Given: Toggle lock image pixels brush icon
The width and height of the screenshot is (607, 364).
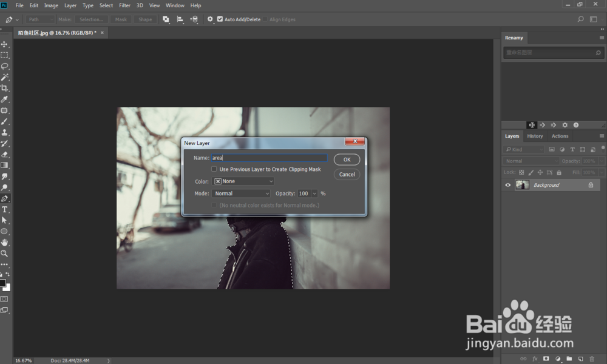Looking at the screenshot, I should (x=531, y=172).
